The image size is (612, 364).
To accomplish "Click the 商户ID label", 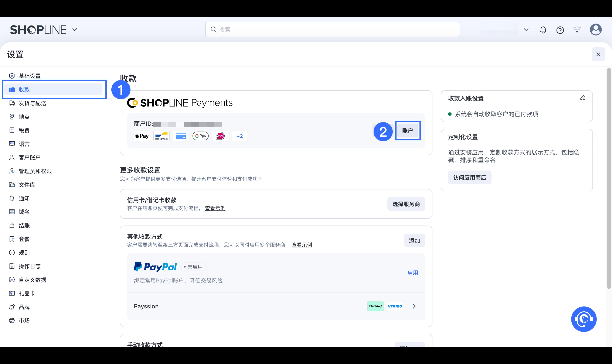I will click(x=143, y=124).
